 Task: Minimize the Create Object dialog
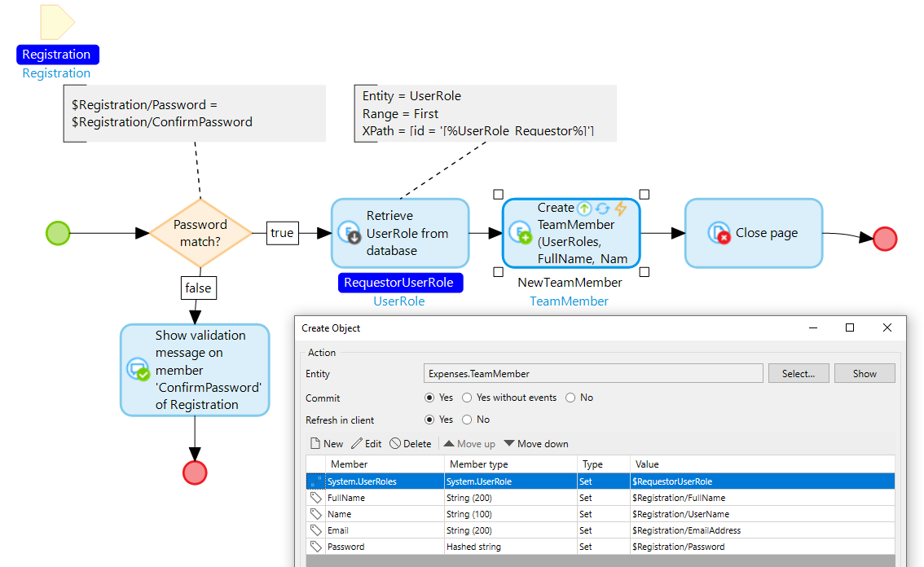point(813,327)
